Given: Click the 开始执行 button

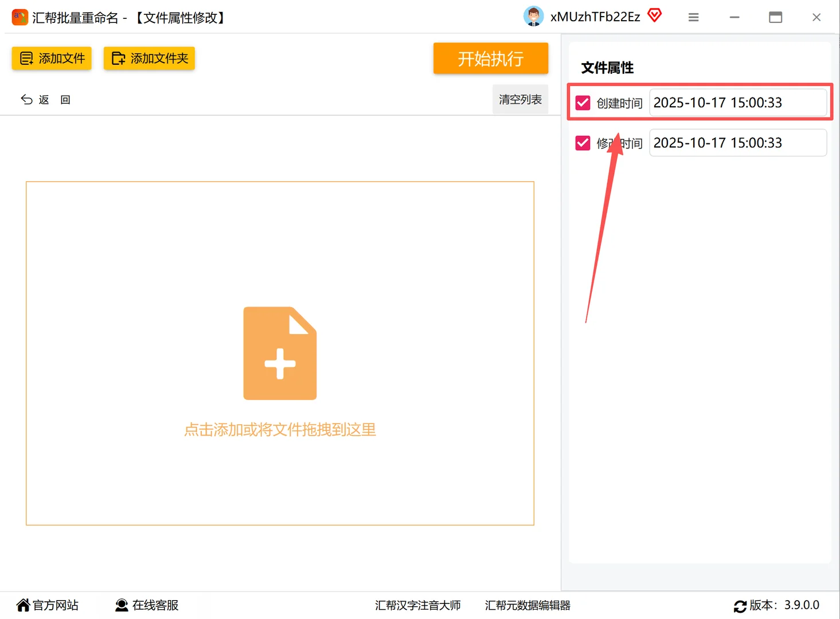Looking at the screenshot, I should [490, 58].
